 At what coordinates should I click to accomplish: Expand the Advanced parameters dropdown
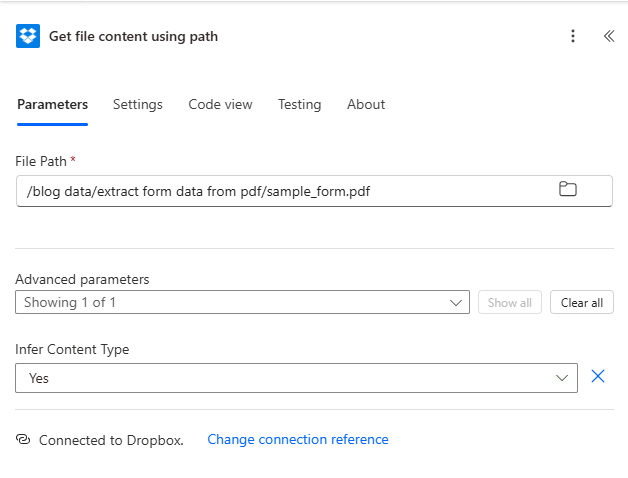[242, 302]
